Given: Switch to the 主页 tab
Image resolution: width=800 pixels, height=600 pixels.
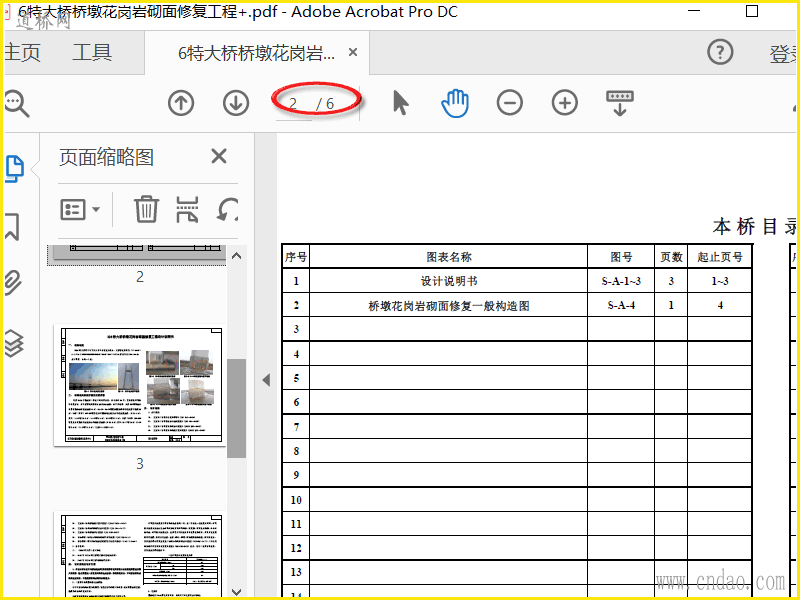Looking at the screenshot, I should pyautogui.click(x=21, y=52).
